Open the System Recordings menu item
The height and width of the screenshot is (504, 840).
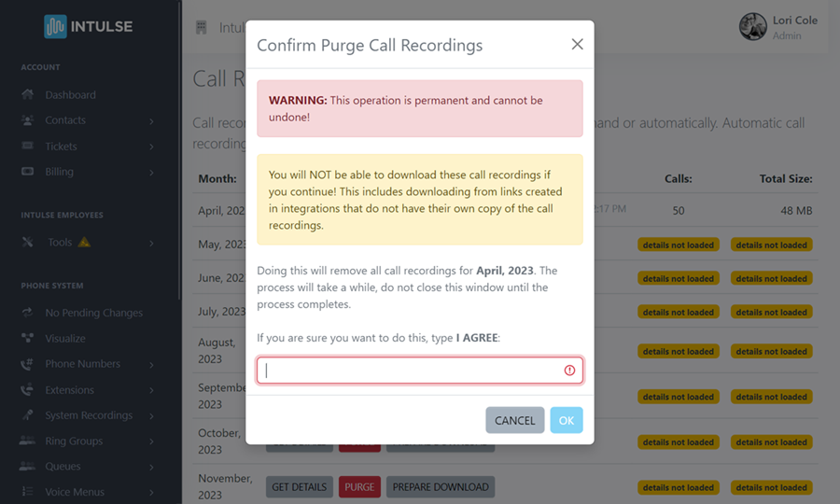point(89,415)
